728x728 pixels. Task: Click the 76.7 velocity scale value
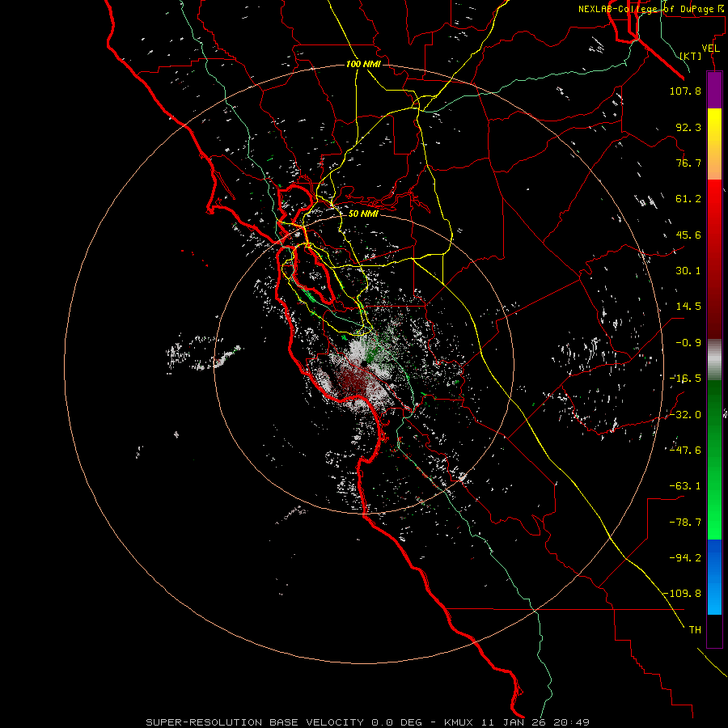(x=688, y=163)
